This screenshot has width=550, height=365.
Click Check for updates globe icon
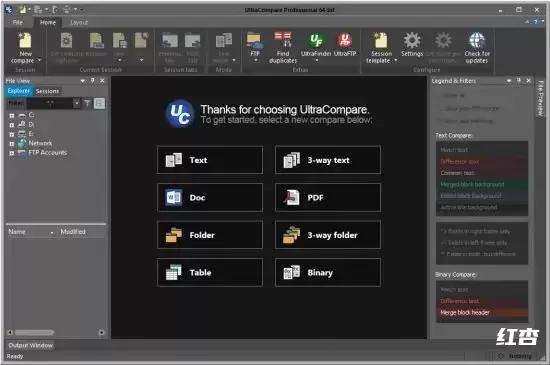point(477,40)
